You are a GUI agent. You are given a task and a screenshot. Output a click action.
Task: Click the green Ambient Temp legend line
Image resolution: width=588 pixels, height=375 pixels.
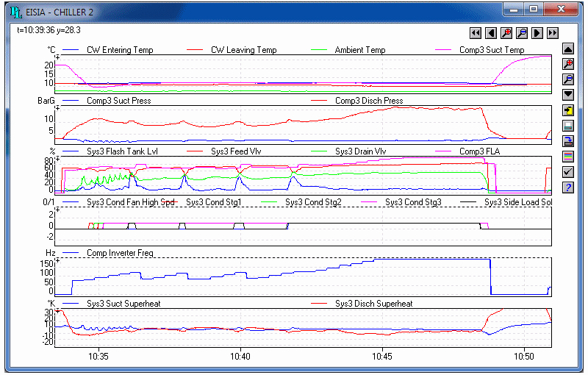coord(319,50)
